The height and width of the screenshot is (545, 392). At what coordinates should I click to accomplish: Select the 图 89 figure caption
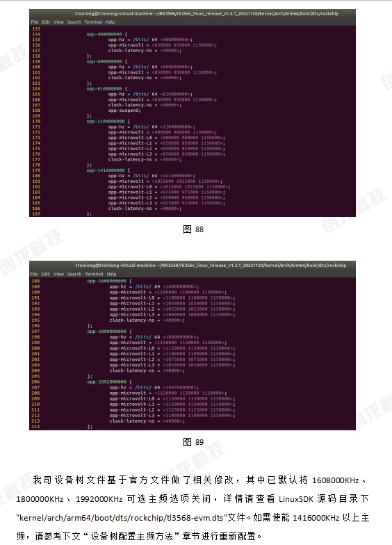click(x=193, y=442)
